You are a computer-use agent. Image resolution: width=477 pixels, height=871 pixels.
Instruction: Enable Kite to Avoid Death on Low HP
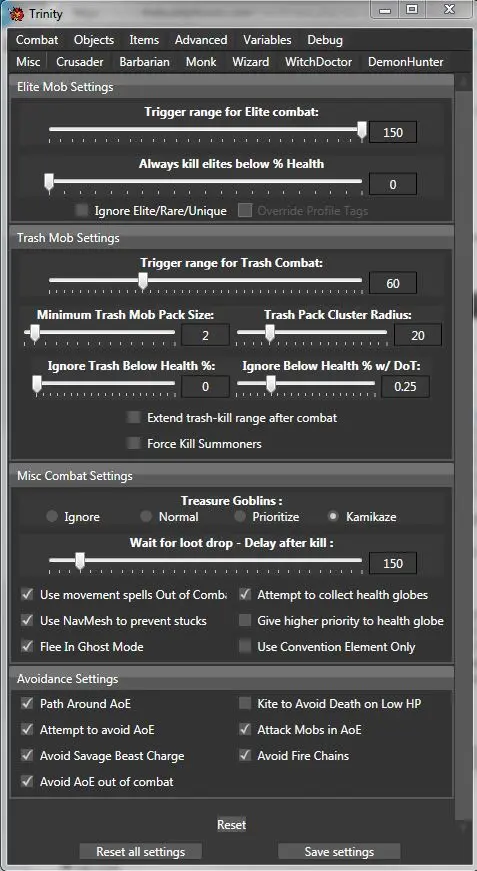tap(245, 704)
